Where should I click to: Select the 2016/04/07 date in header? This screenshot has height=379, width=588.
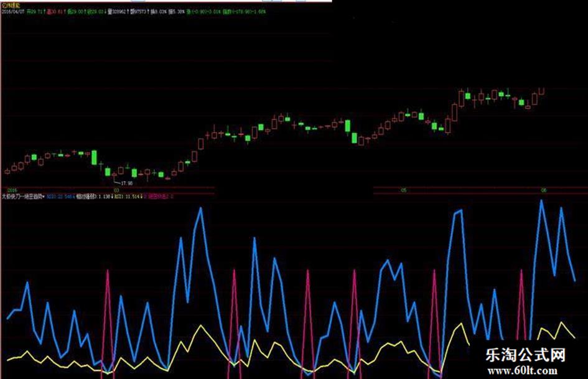pyautogui.click(x=14, y=12)
